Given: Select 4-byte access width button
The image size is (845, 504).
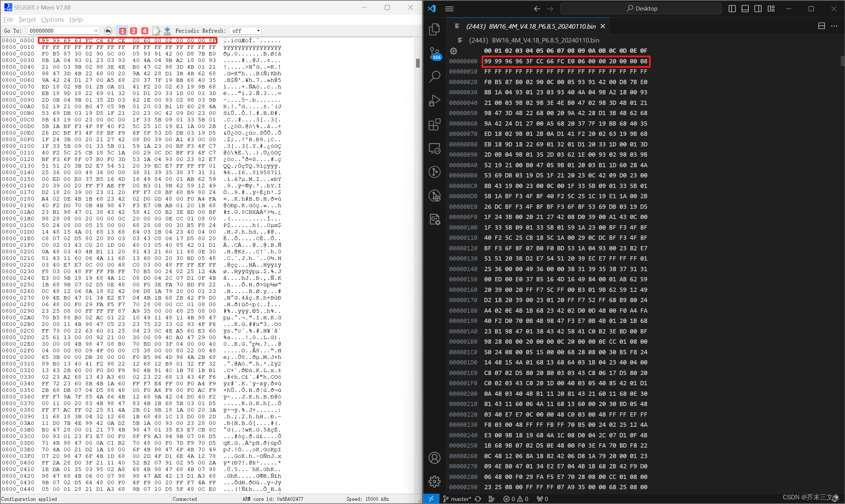Looking at the screenshot, I should 144,31.
